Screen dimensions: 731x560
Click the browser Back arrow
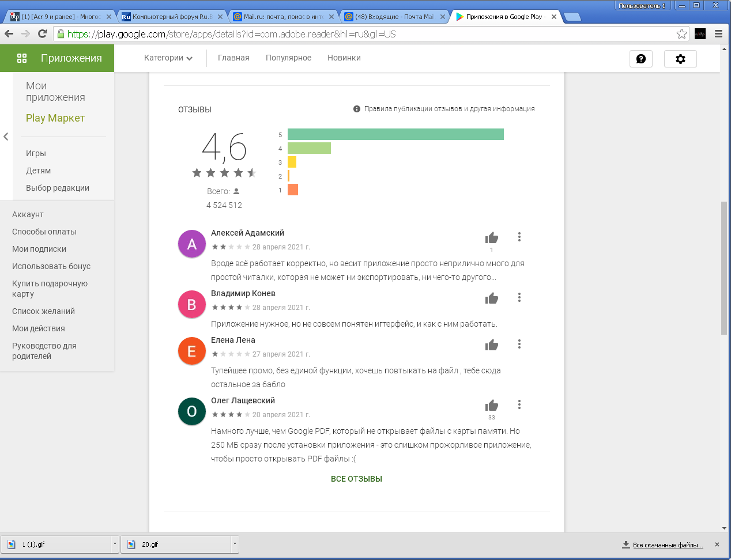click(x=9, y=34)
